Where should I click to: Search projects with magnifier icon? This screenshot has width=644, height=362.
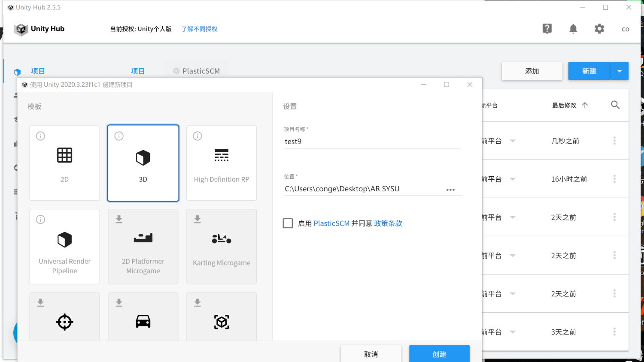[x=615, y=105]
